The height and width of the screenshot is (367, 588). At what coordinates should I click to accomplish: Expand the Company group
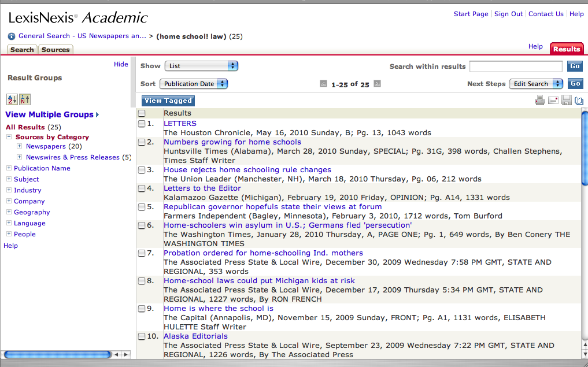click(9, 201)
